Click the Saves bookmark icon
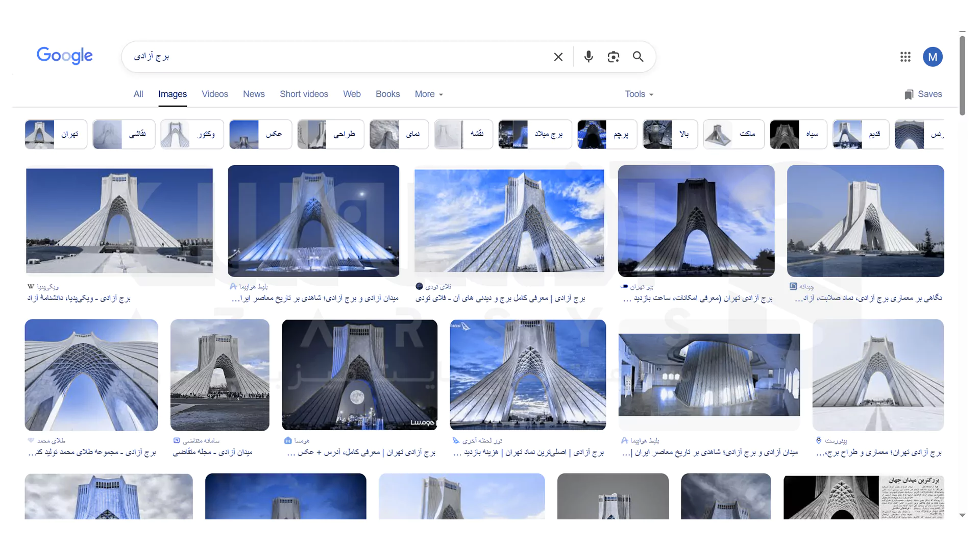This screenshot has width=980, height=551. [x=909, y=94]
